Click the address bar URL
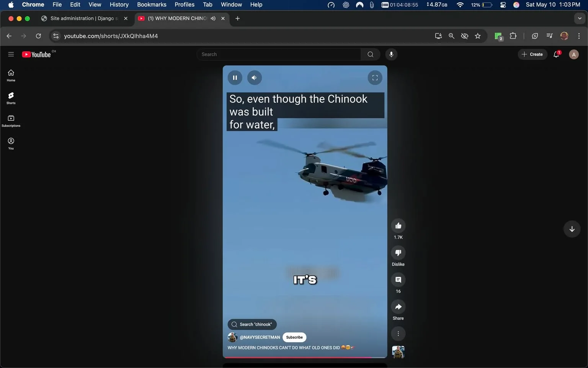 pos(111,36)
